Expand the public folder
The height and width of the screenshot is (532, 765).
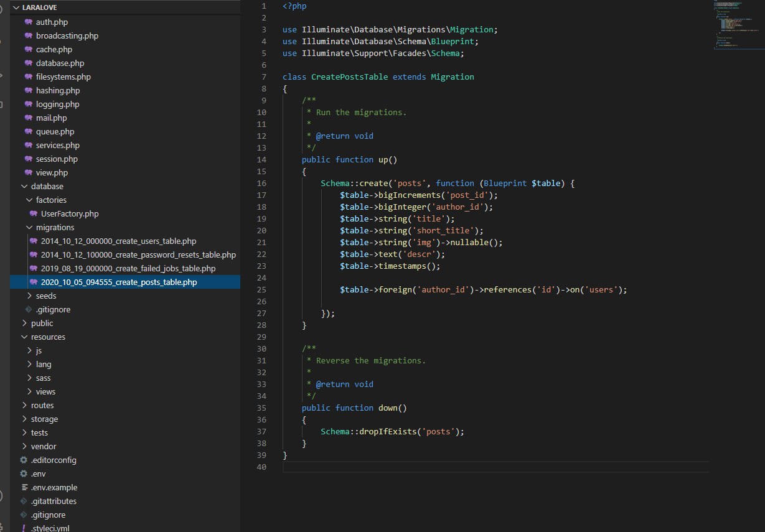(24, 323)
